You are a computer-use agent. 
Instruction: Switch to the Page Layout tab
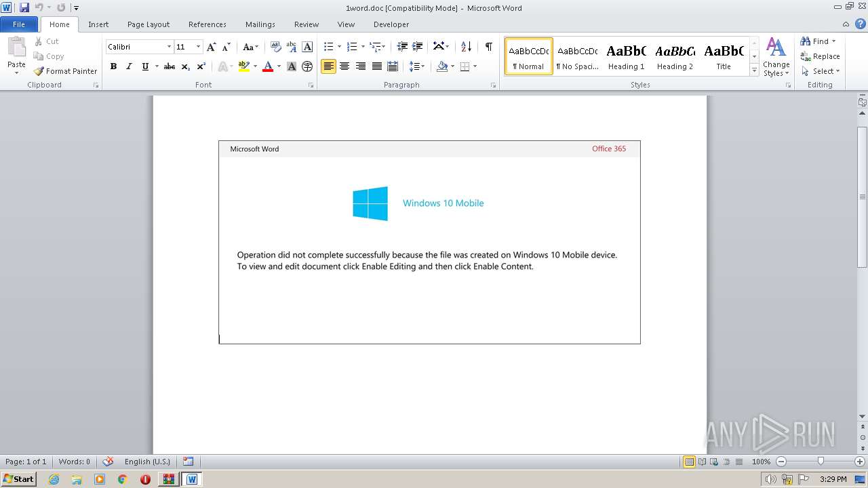[x=149, y=24]
